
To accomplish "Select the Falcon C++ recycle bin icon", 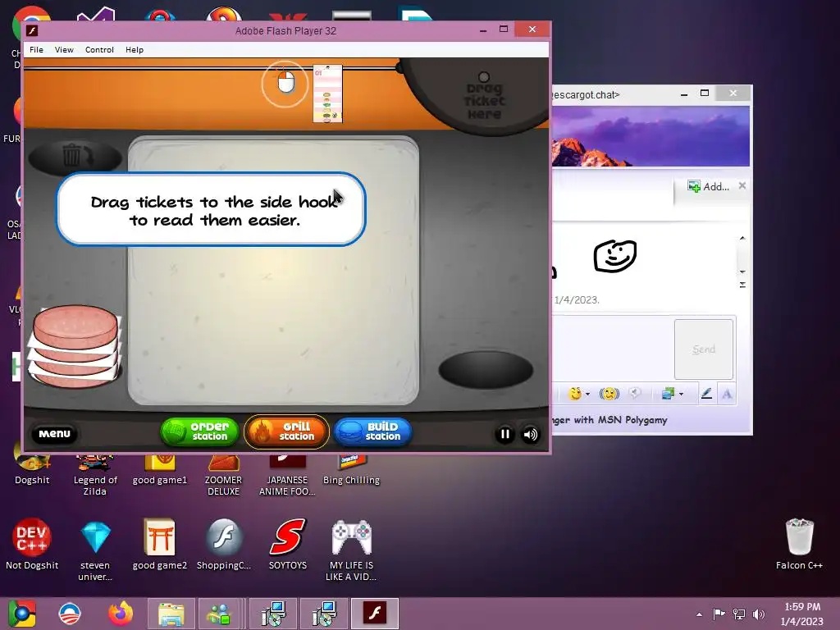I will [x=799, y=545].
